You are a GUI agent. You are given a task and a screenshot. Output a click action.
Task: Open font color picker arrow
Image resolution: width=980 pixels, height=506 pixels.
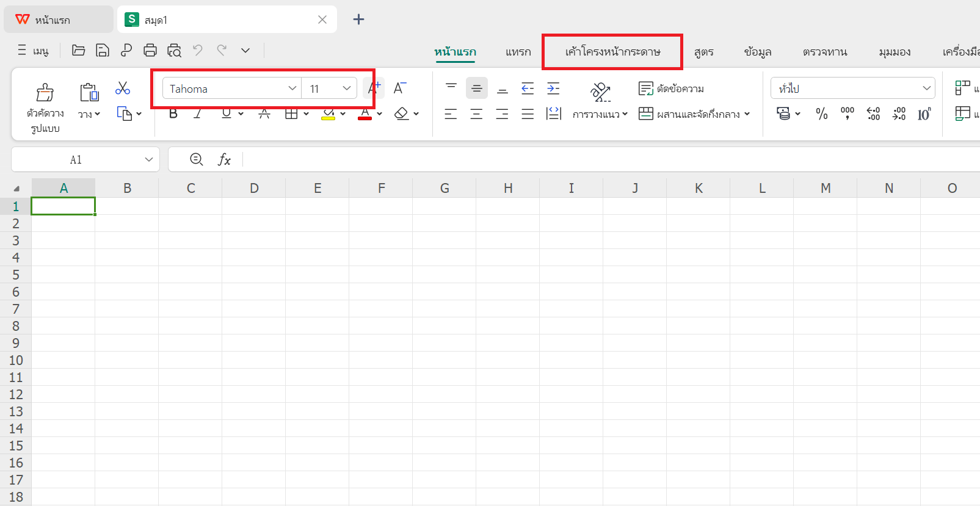(x=380, y=114)
